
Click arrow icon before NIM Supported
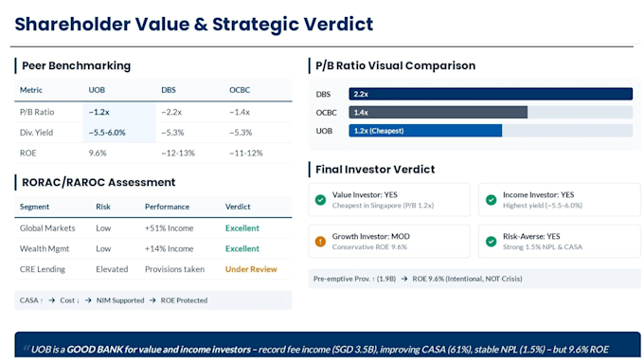[88, 300]
